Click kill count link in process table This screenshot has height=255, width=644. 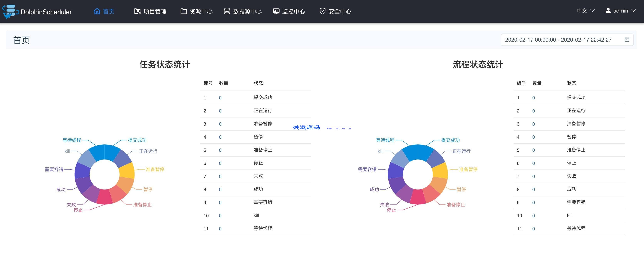(x=533, y=216)
